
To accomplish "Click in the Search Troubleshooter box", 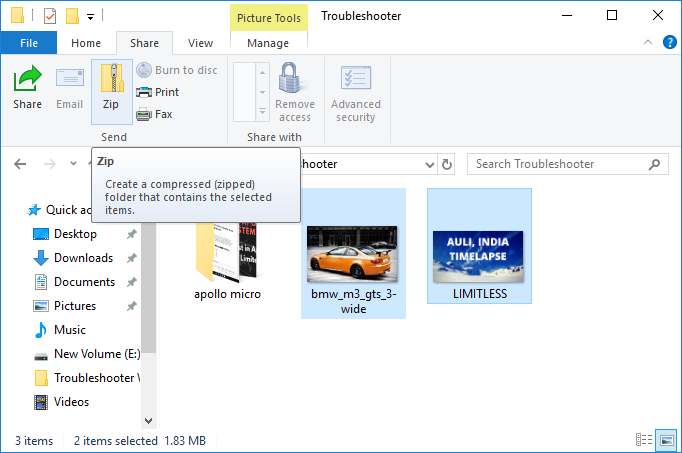I will tap(560, 164).
